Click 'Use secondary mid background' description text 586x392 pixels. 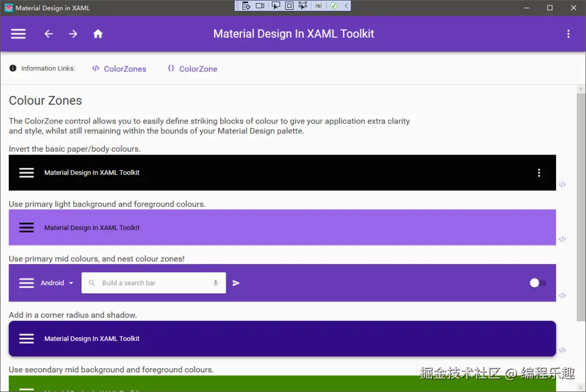point(111,370)
